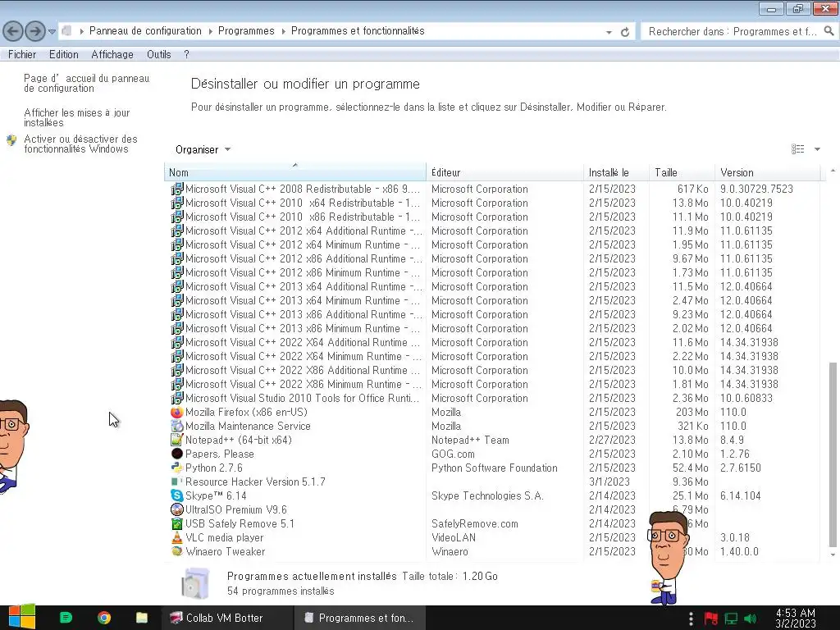Select Mozilla Firefox icon in list
The width and height of the screenshot is (840, 630).
[x=177, y=412]
